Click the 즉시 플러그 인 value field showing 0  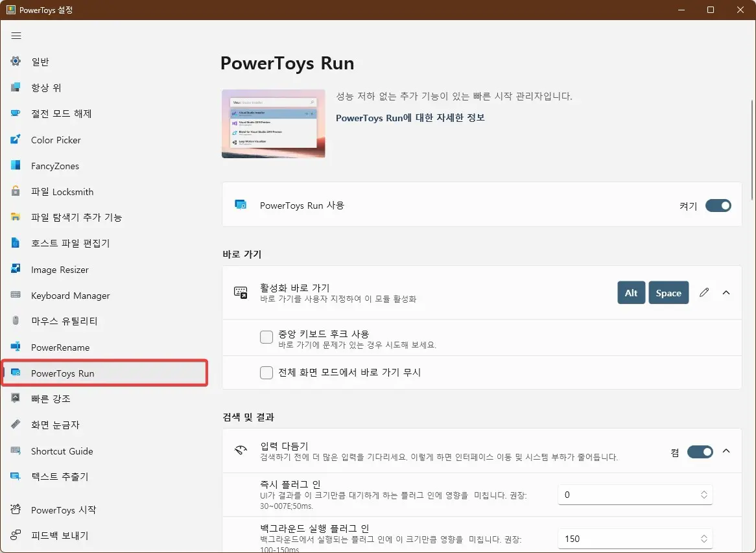635,495
